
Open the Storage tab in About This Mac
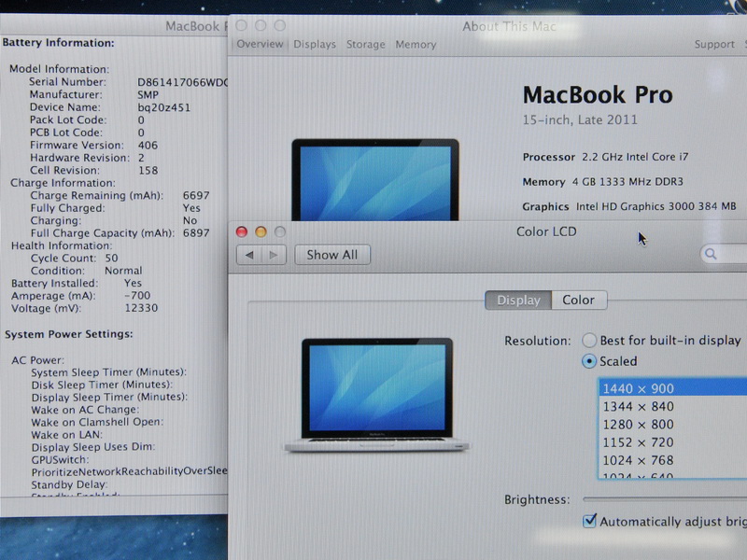tap(365, 44)
